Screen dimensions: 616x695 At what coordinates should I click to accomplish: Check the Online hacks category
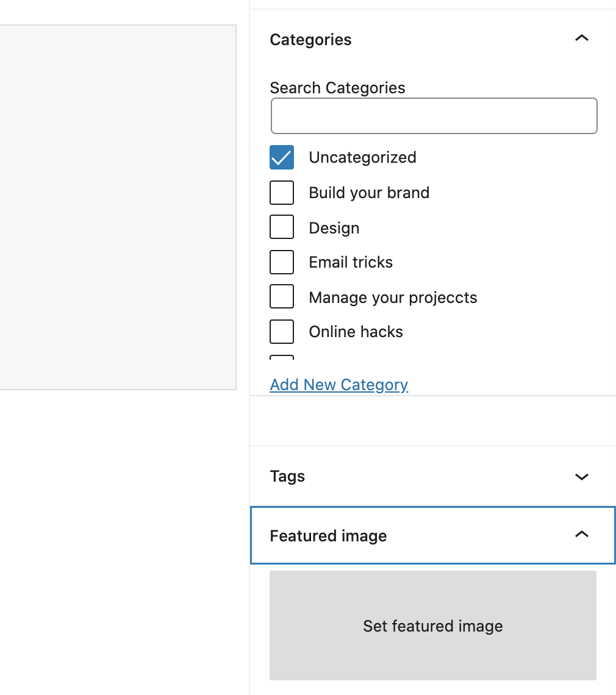282,332
